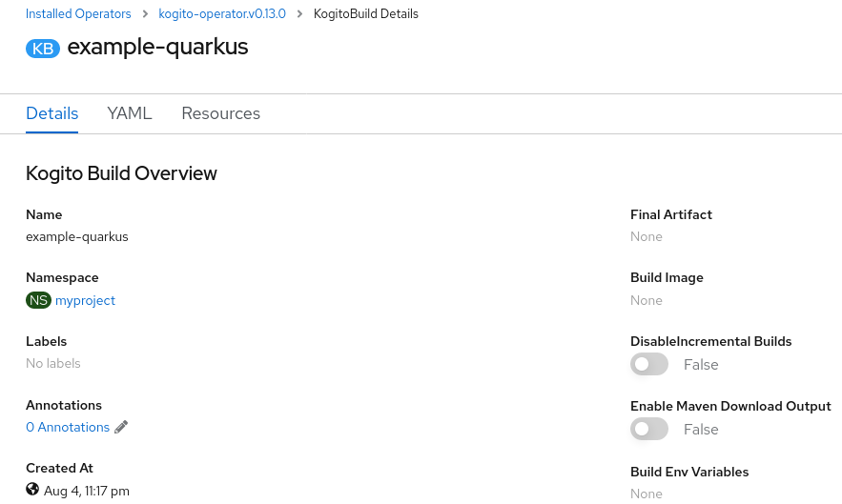This screenshot has height=504, width=842.
Task: Click the globe icon beside creation time
Action: point(32,489)
